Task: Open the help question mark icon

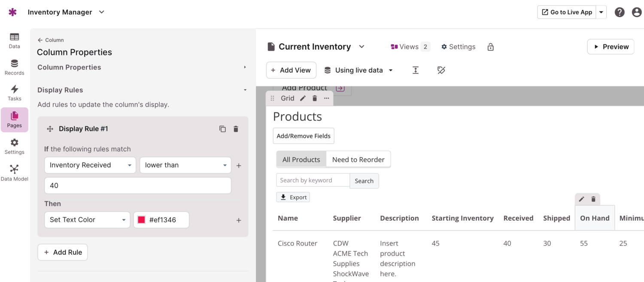Action: click(619, 12)
